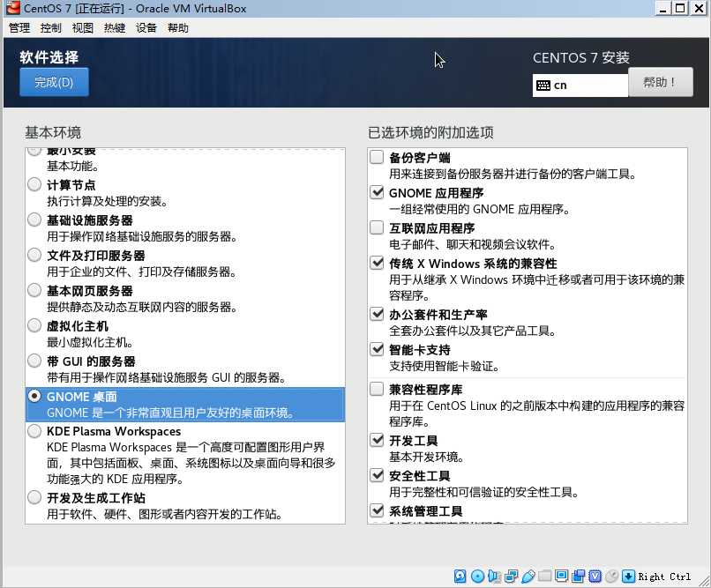Click the host key down-arrow icon

click(x=628, y=576)
